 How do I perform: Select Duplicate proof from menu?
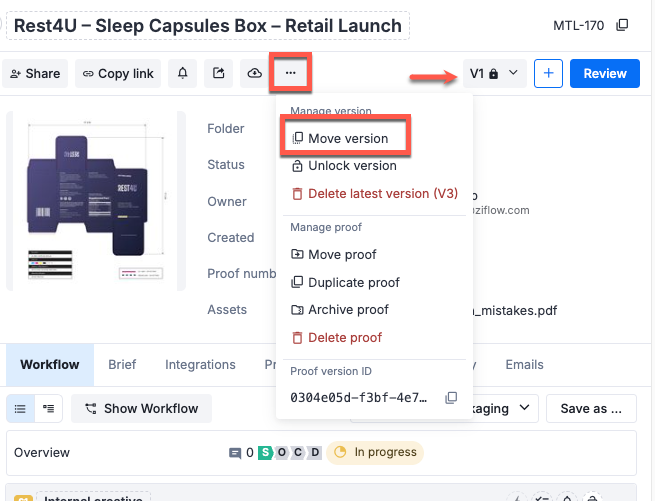coord(345,282)
